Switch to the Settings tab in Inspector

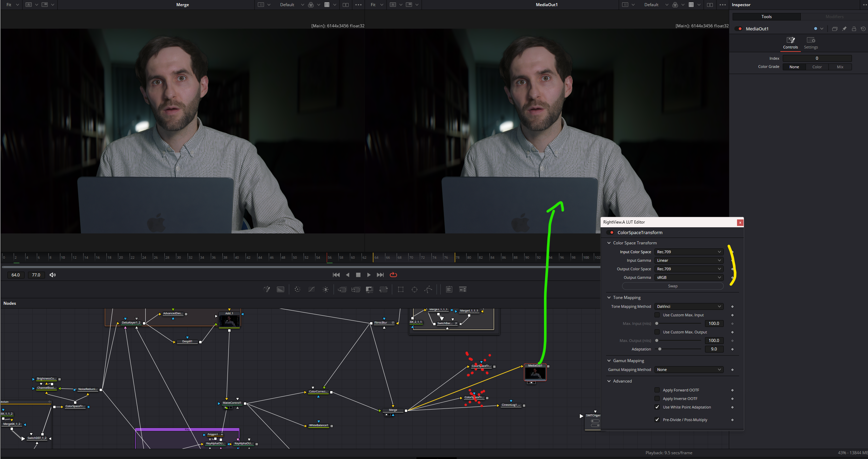pyautogui.click(x=811, y=43)
